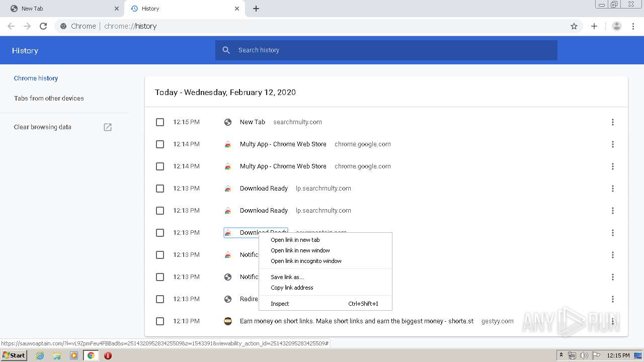Screen dimensions: 644x362
Task: Choose Open link in new window
Action: coord(325,250)
